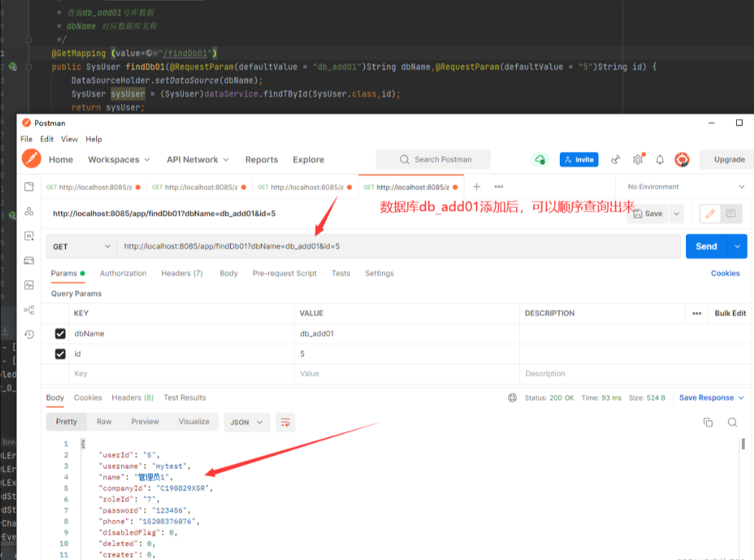Open Monitors sidebar icon

pos(29,285)
